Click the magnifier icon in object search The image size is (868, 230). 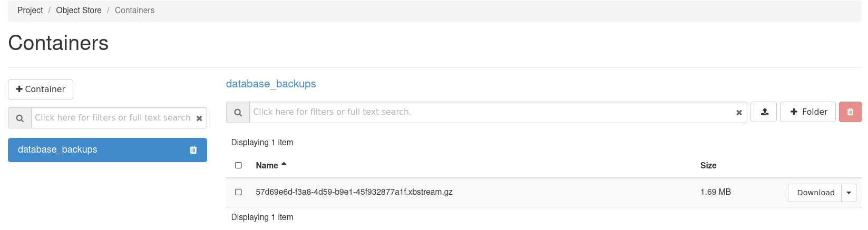pos(238,113)
